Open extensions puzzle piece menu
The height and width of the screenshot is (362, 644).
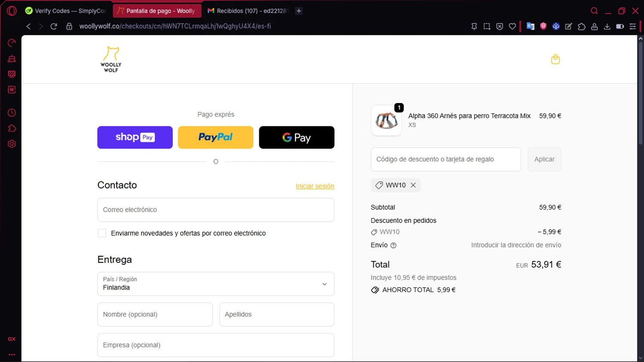(x=582, y=26)
